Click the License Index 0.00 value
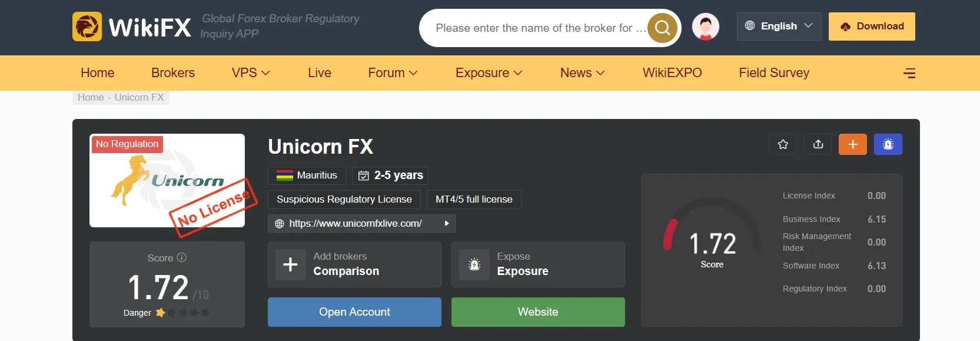Screen dimensions: 980x341 [x=876, y=196]
